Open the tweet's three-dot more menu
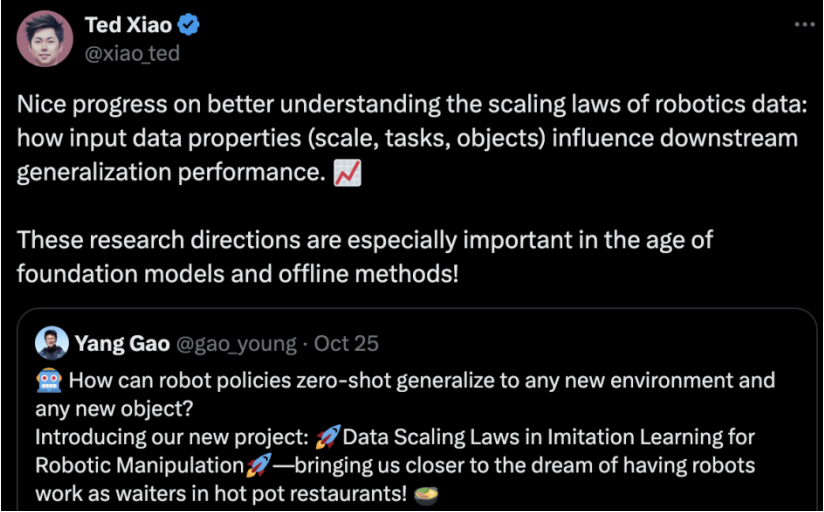 (x=803, y=24)
